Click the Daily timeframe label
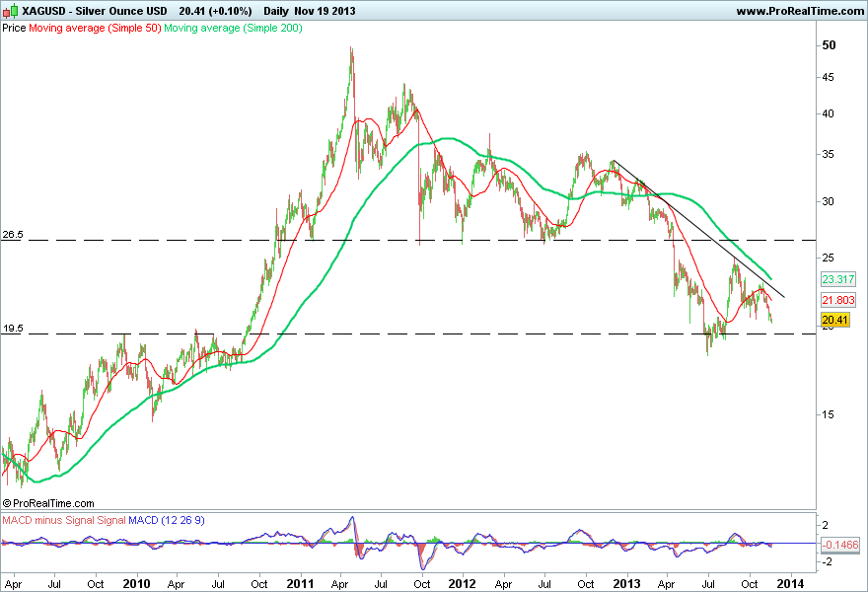The width and height of the screenshot is (868, 592). [275, 11]
